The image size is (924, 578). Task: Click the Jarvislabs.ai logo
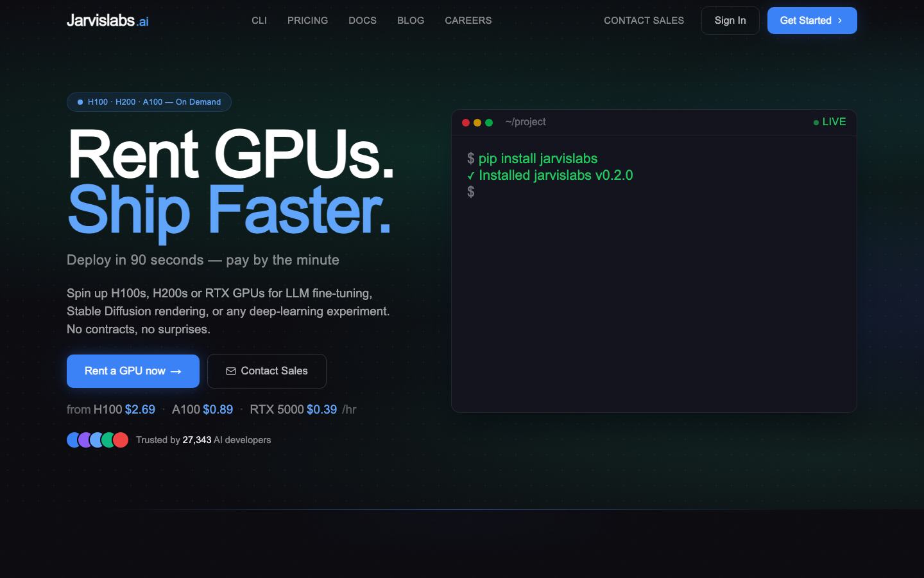click(108, 21)
